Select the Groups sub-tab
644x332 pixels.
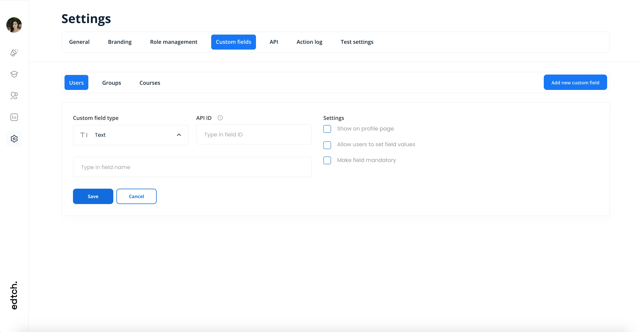coord(112,83)
